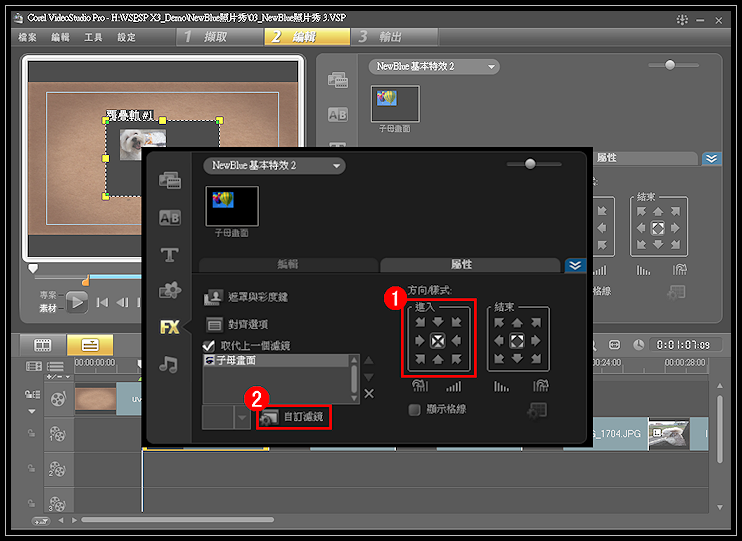
Task: Enable 顯示格線 checkbox in enlarged panel
Action: pos(414,410)
